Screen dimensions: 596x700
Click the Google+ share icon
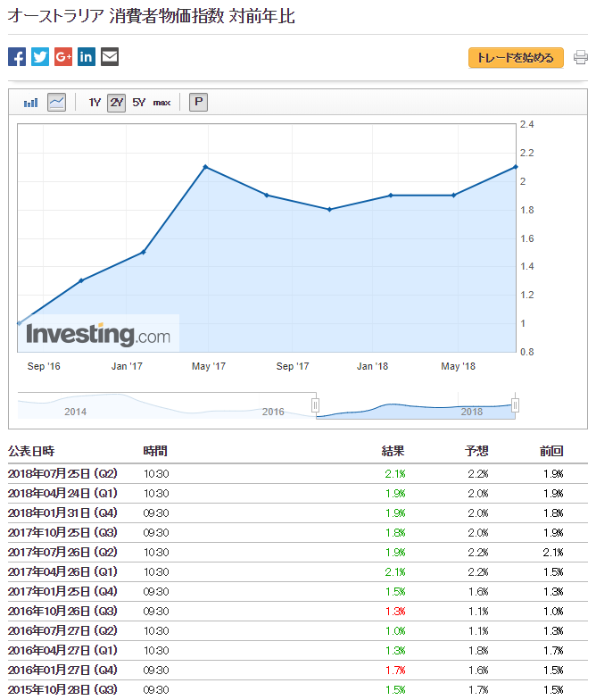tap(63, 57)
